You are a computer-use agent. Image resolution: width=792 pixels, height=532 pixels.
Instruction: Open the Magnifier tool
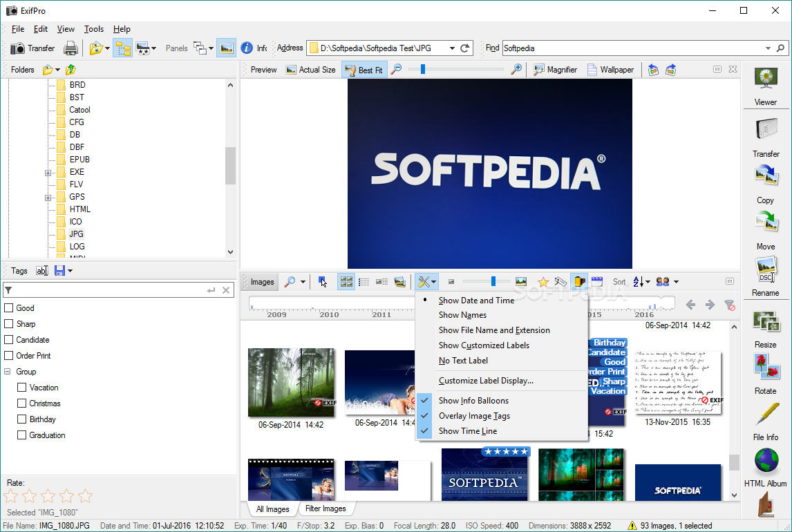pos(555,70)
